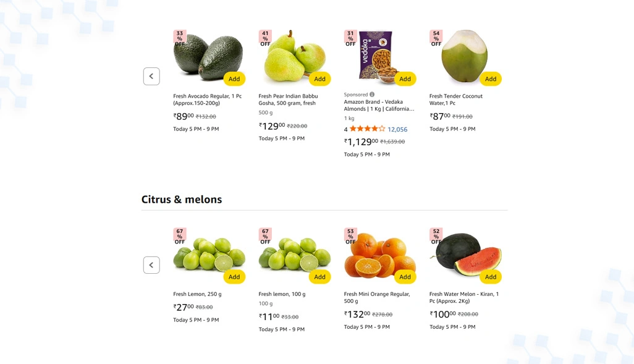The height and width of the screenshot is (364, 634).
Task: Open Fresh Avocado Regular product title
Action: click(208, 99)
